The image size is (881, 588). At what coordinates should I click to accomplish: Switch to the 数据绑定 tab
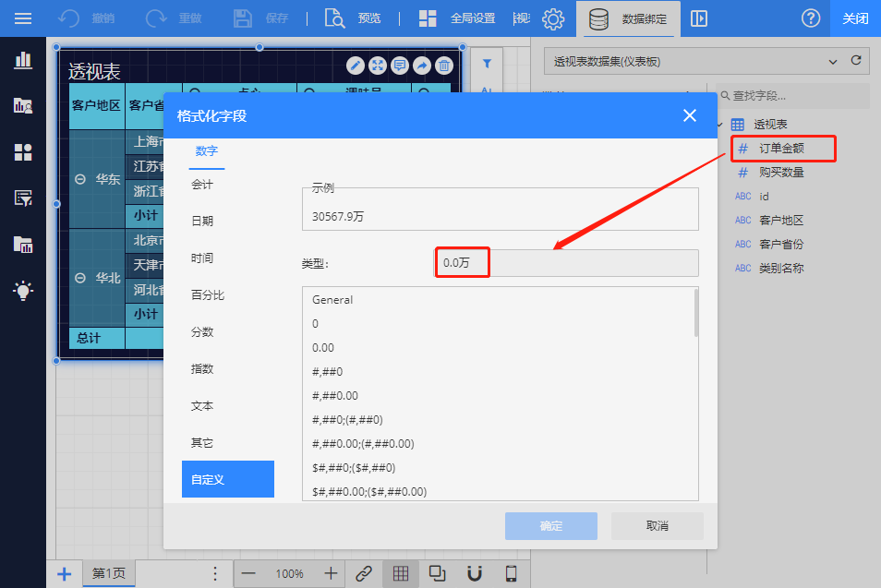(x=628, y=18)
